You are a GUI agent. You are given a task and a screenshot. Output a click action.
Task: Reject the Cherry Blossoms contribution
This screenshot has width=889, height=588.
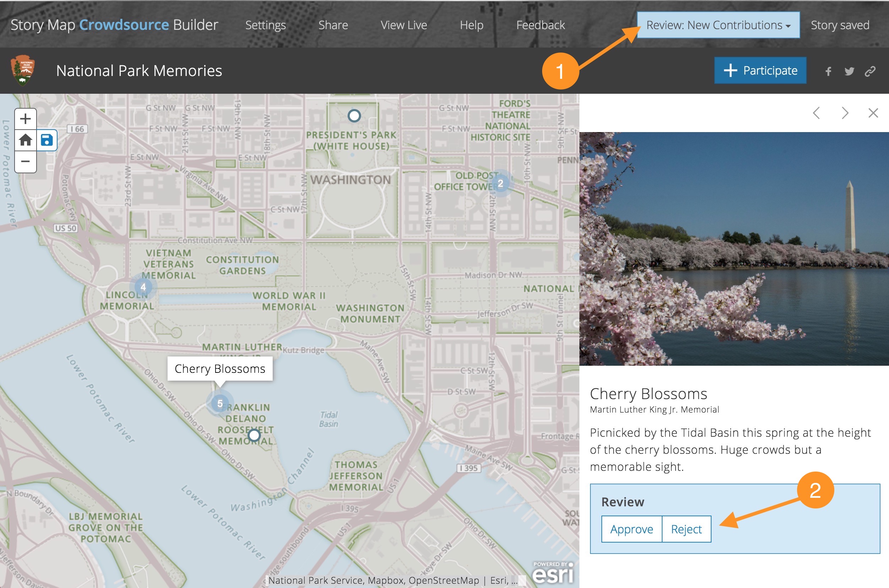[x=686, y=529]
